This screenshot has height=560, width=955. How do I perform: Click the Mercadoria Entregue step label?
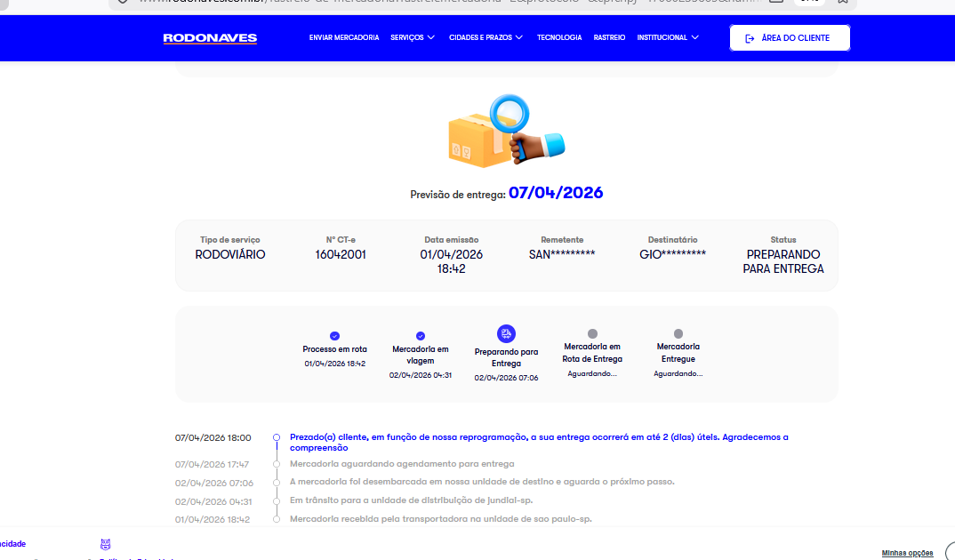point(678,352)
